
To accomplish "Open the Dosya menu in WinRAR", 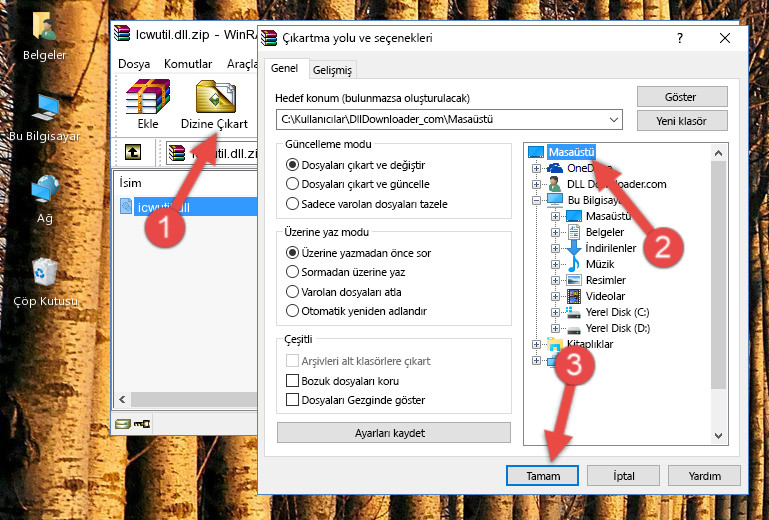I will click(x=134, y=64).
